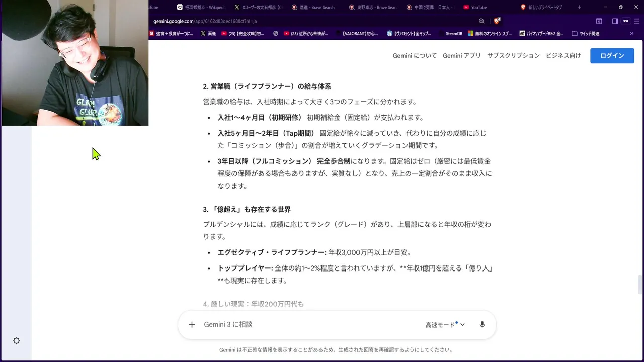The width and height of the screenshot is (644, 362).
Task: Click the 完全歩合制 bold text
Action: point(334,161)
